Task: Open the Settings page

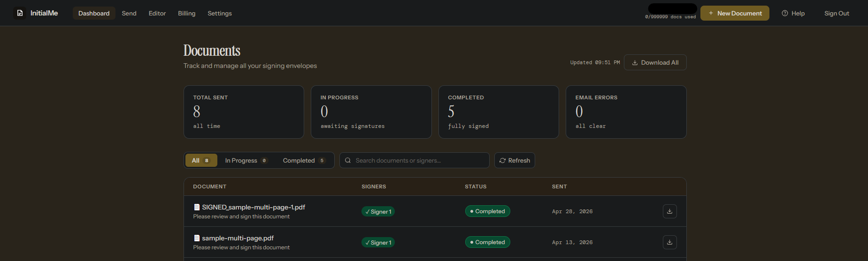Action: (220, 13)
